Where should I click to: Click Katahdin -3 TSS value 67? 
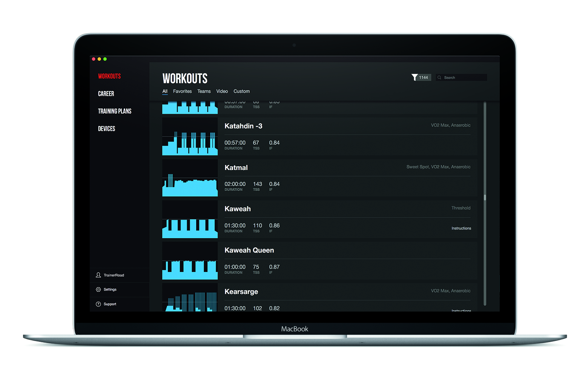[x=256, y=142]
